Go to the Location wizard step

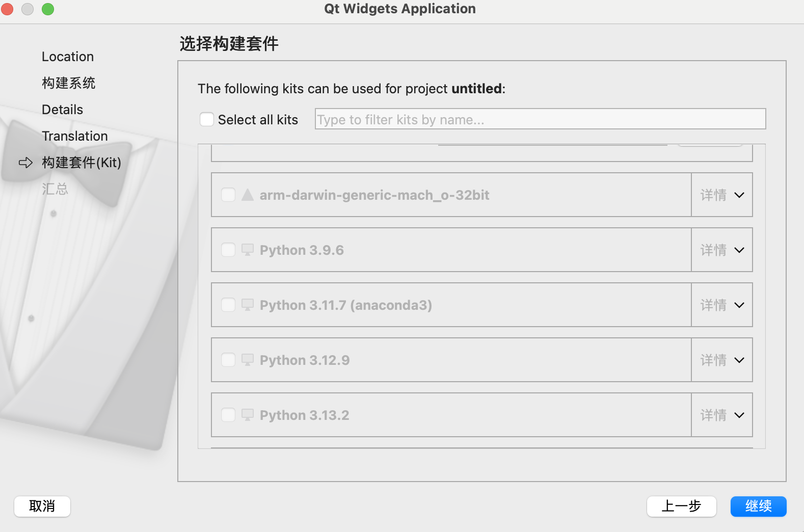pyautogui.click(x=68, y=57)
